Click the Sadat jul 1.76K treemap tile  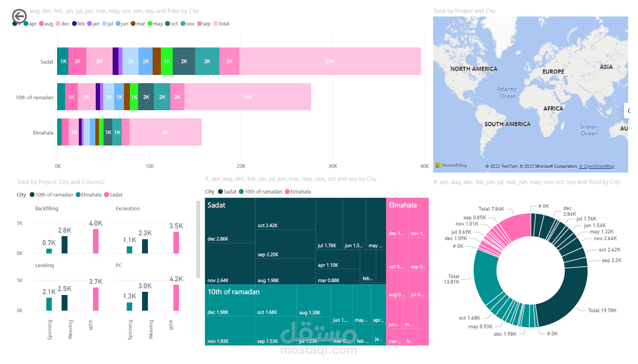[329, 224]
